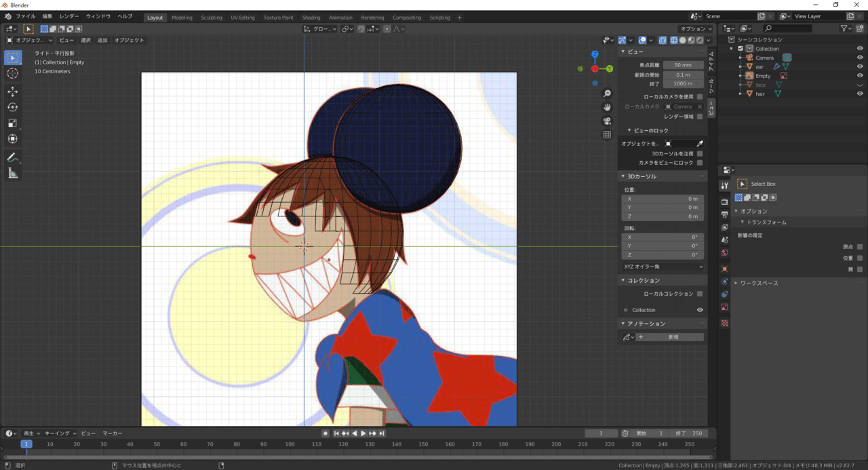
Task: Enable the ローカルカメラを使用 checkbox
Action: click(700, 97)
